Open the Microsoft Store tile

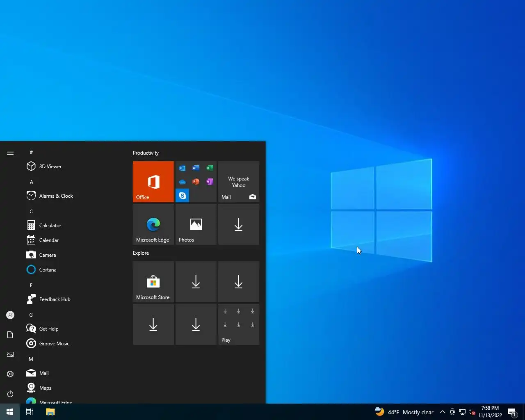pyautogui.click(x=153, y=282)
